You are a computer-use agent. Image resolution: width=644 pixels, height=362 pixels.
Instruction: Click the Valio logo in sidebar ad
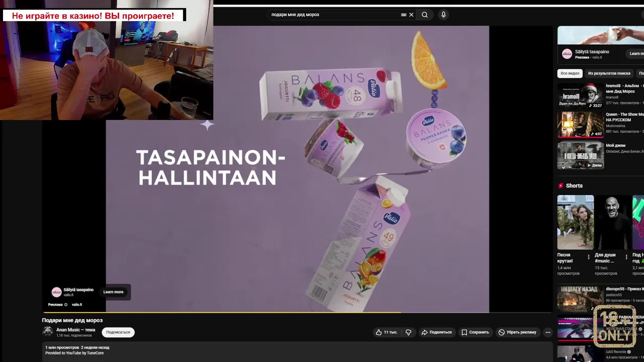pyautogui.click(x=567, y=54)
